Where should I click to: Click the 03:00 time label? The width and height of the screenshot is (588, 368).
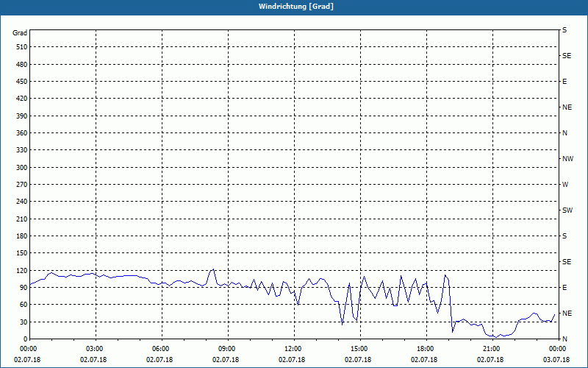[96, 349]
